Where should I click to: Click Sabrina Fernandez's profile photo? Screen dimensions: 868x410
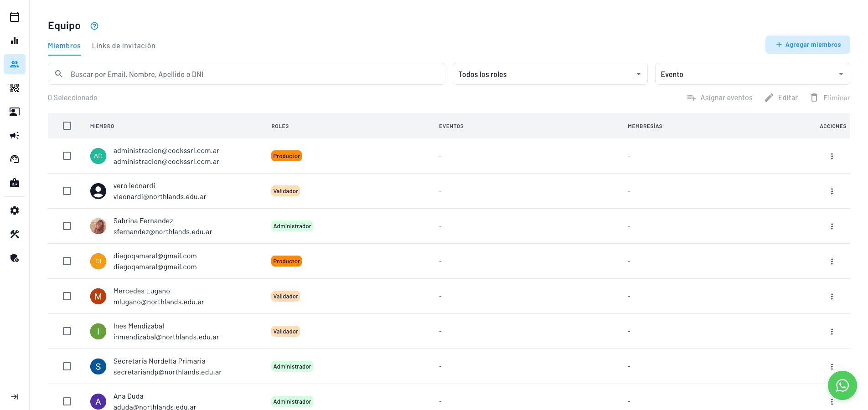98,226
